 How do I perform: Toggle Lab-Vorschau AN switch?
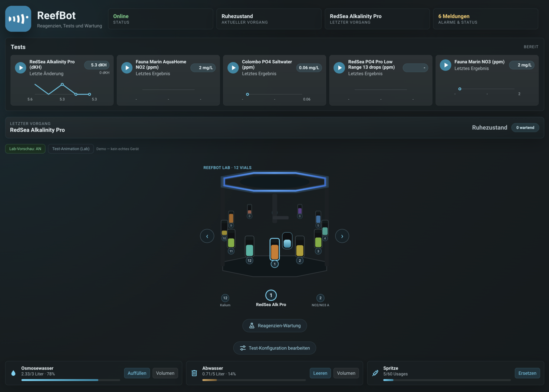coord(25,149)
